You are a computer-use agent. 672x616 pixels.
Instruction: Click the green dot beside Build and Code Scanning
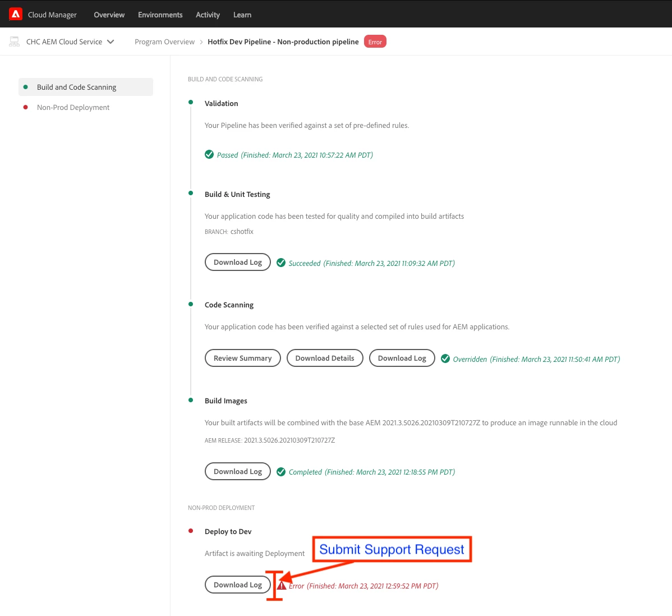point(26,87)
